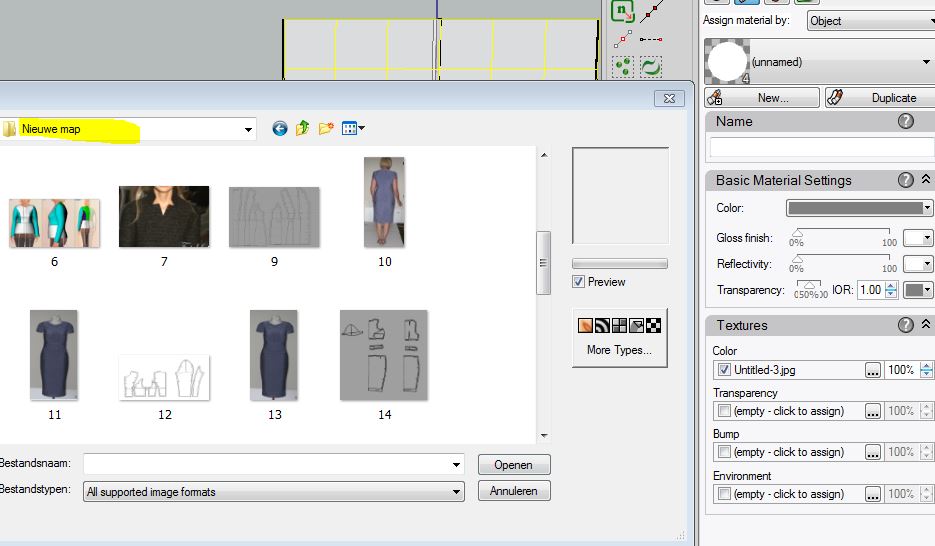Viewport: 935px width, 546px height.
Task: Click the green curve tool icon
Action: tap(651, 67)
